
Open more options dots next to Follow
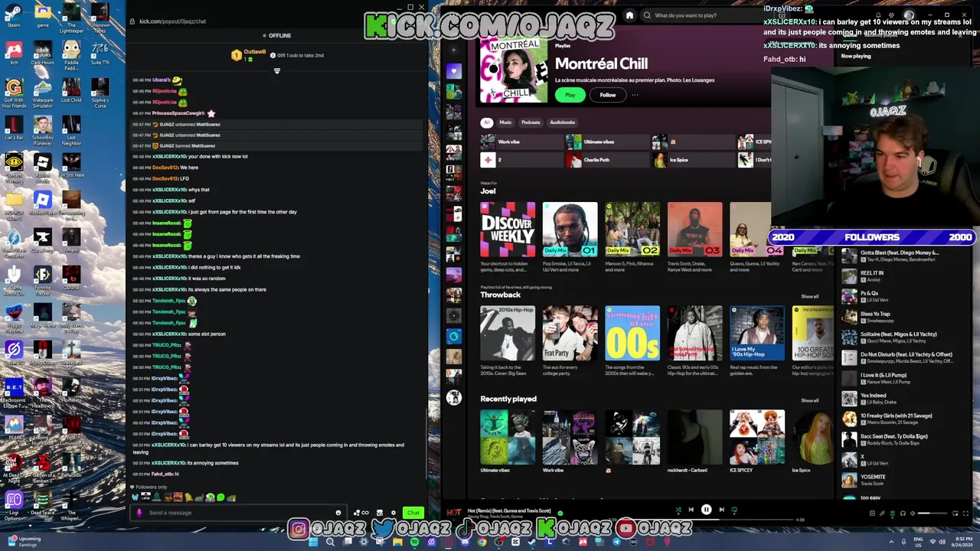635,95
